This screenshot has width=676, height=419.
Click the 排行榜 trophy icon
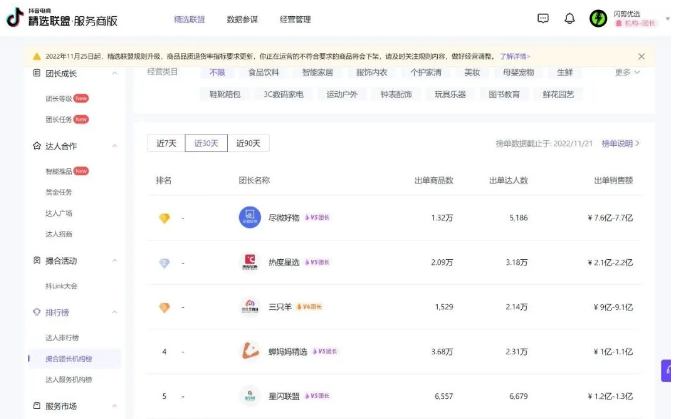coord(37,312)
